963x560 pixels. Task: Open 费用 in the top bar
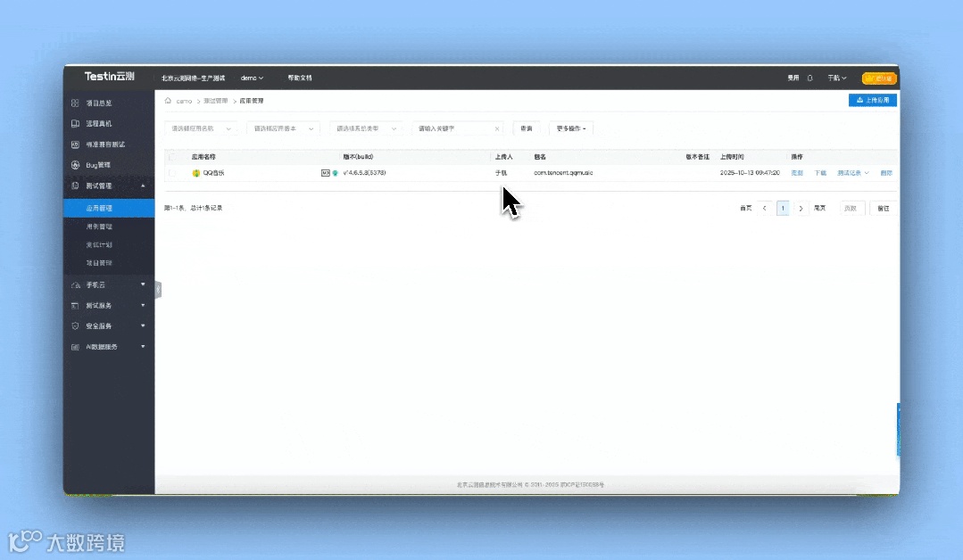click(793, 78)
